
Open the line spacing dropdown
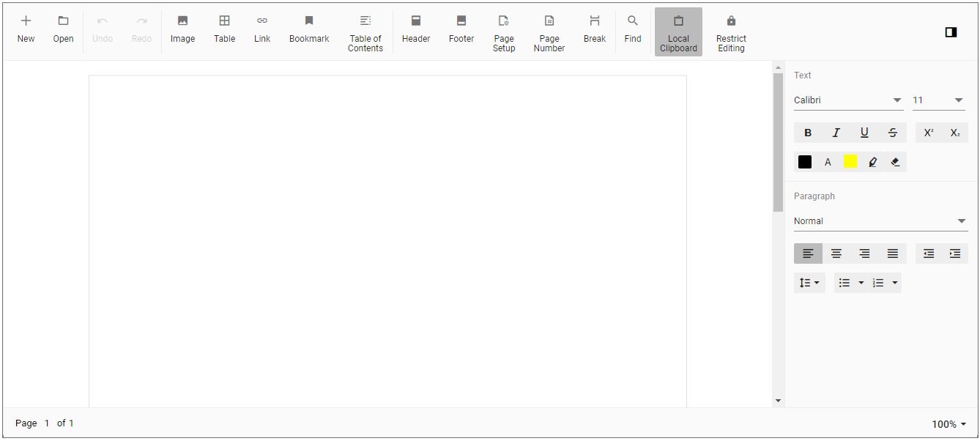click(x=809, y=283)
